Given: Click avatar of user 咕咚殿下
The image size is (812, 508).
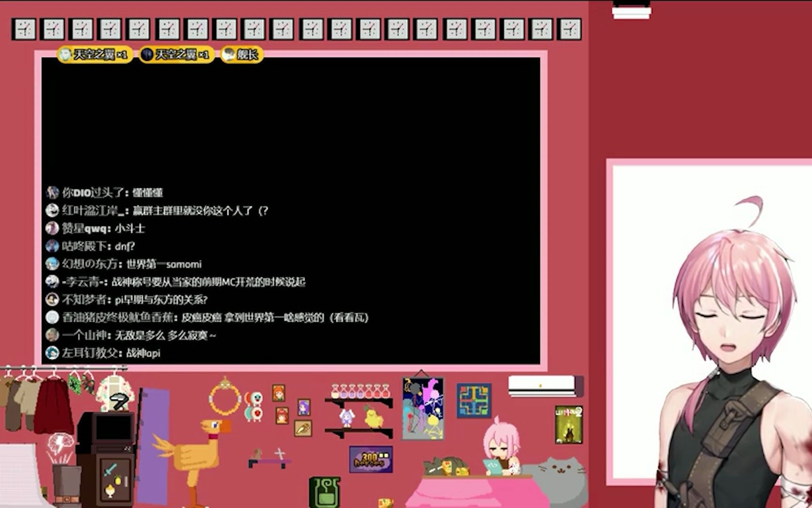Looking at the screenshot, I should [x=52, y=246].
